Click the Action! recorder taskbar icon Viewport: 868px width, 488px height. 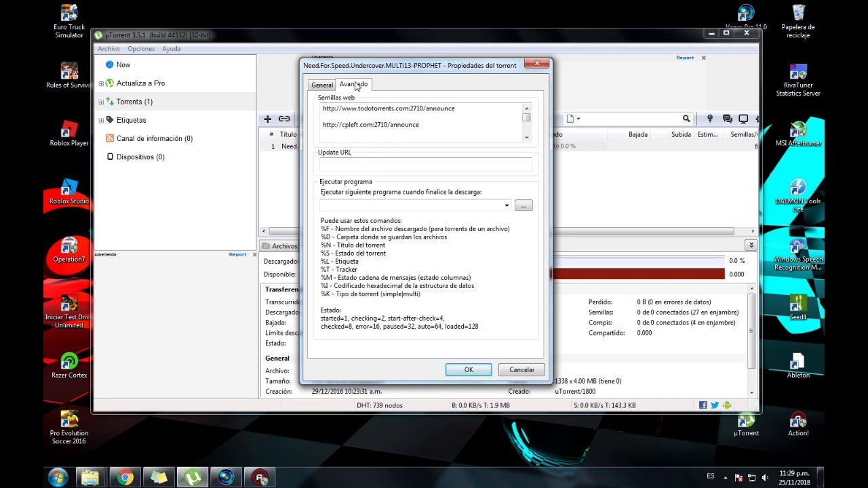click(260, 477)
